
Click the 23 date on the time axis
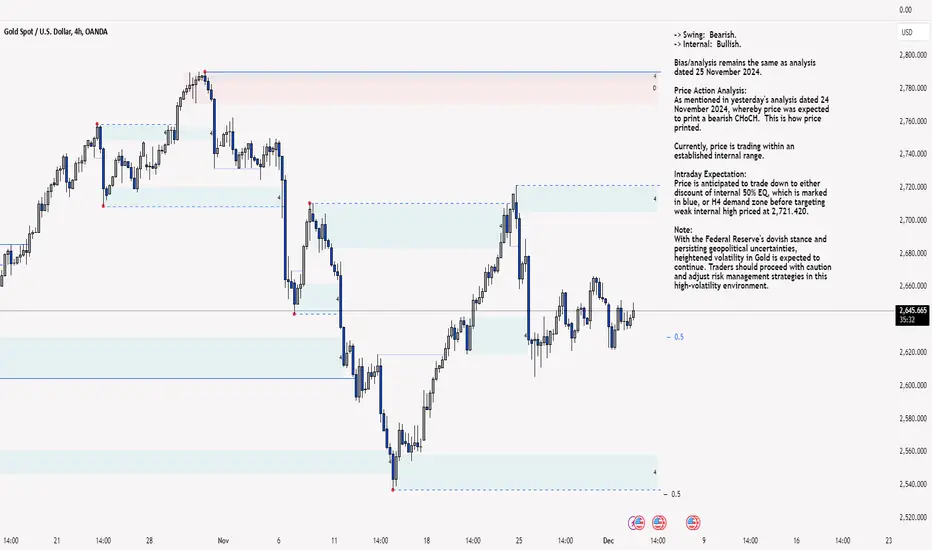(x=889, y=541)
